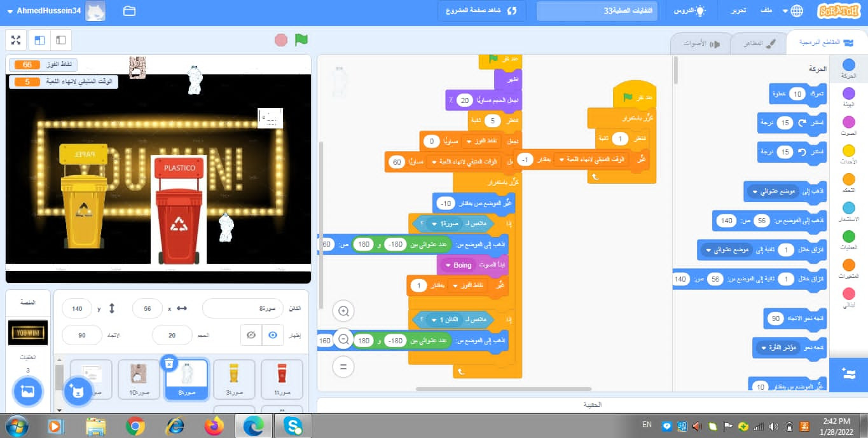Enter fullscreen stage mode
This screenshot has height=438, width=868.
point(17,40)
